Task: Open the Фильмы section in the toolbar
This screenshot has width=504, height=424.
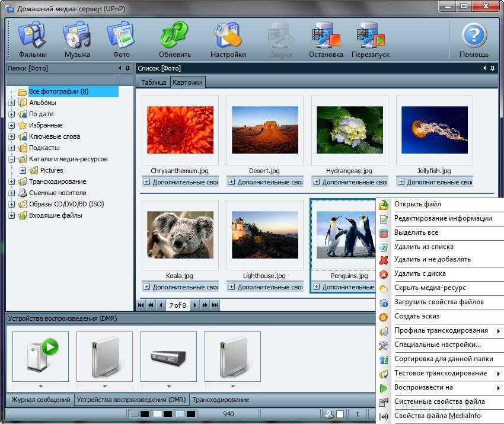Action: pos(32,40)
